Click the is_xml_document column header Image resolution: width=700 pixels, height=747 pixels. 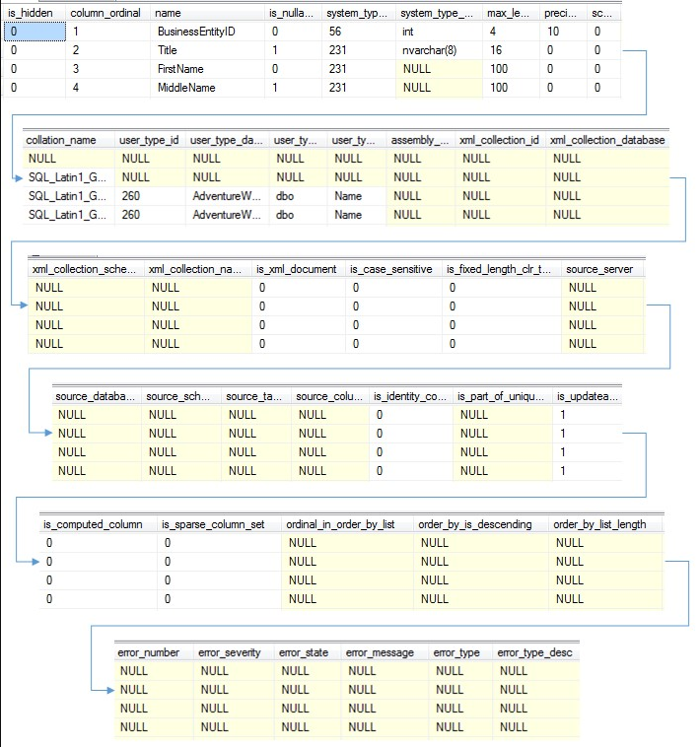(x=299, y=269)
